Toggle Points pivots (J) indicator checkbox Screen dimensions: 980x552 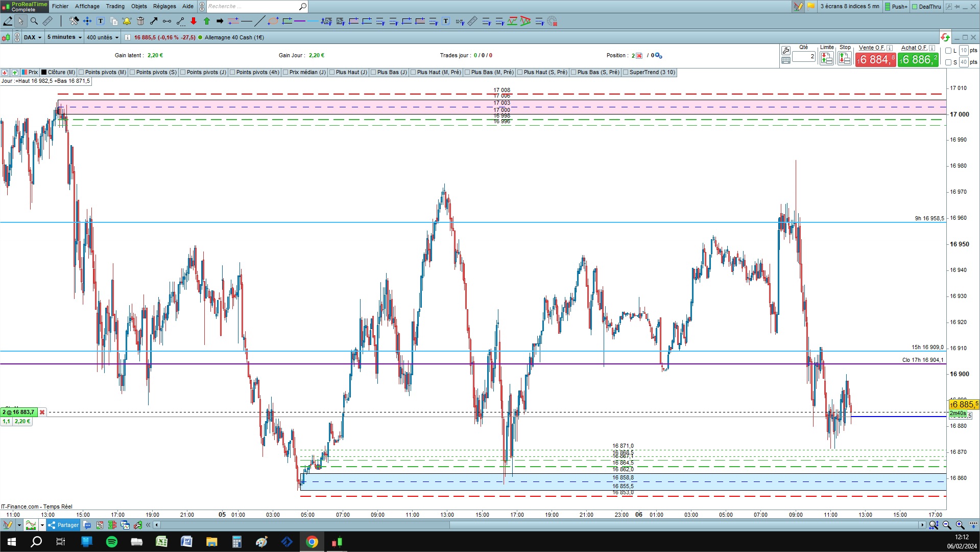coord(183,73)
